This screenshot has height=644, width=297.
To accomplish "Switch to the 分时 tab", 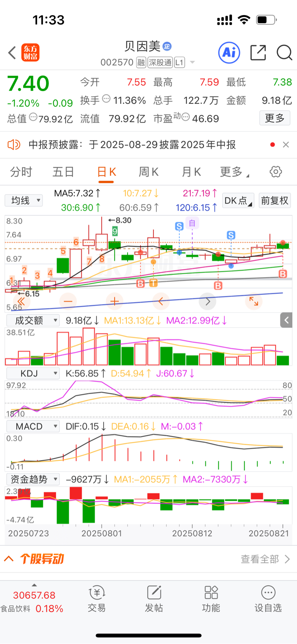I will coord(21,172).
